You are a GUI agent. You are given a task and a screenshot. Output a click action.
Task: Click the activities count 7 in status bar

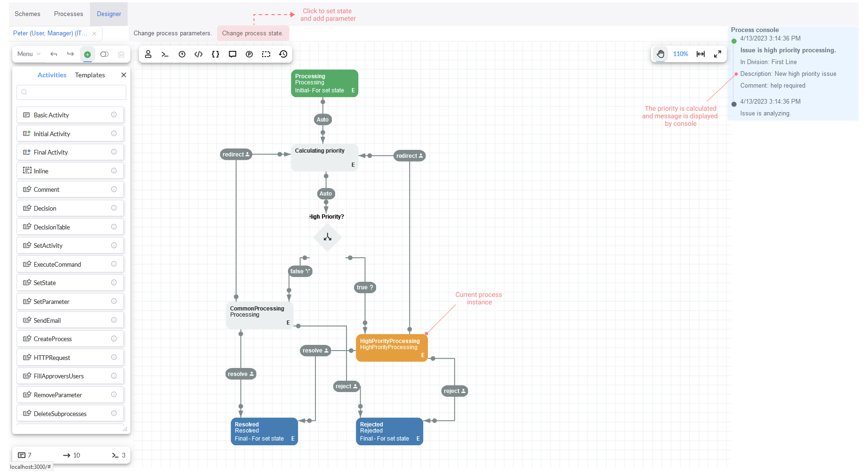click(25, 455)
